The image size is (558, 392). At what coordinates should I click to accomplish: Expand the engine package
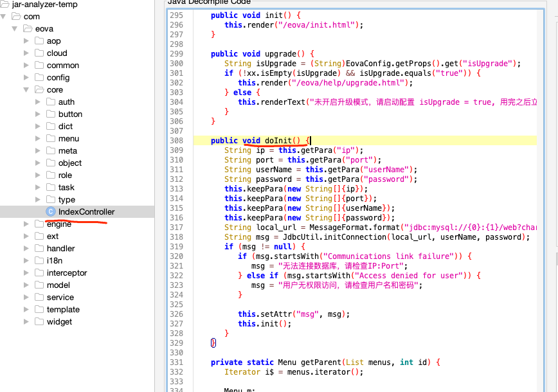tap(26, 224)
